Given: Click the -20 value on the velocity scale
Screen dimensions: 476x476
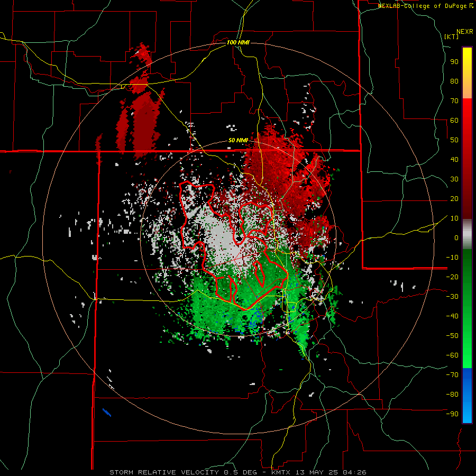Looking at the screenshot, I should [x=452, y=277].
